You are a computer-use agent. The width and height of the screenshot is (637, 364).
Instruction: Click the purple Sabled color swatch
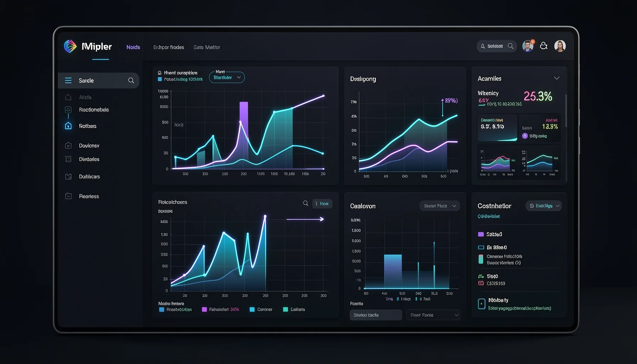pyautogui.click(x=481, y=234)
